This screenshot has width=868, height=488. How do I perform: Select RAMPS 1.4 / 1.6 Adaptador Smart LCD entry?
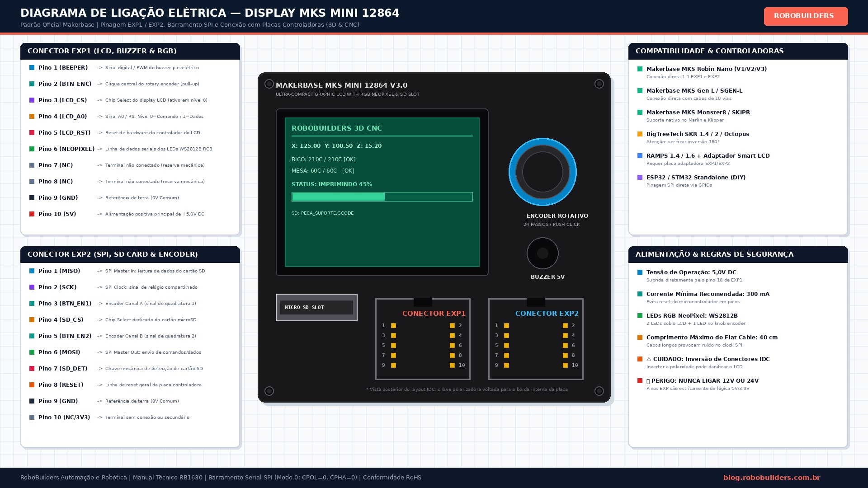point(708,156)
